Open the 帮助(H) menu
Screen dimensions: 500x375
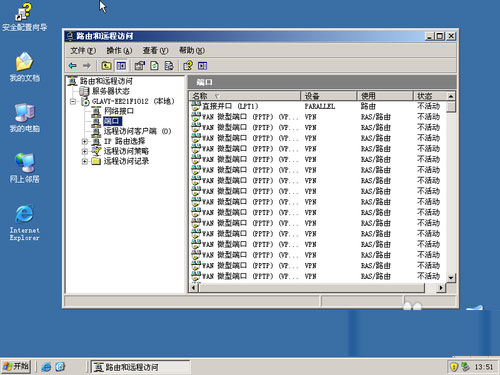(x=192, y=50)
